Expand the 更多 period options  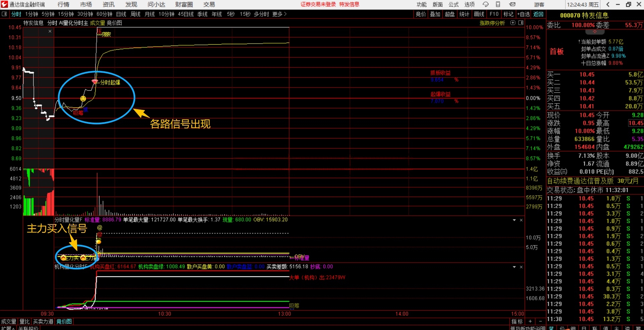click(279, 14)
